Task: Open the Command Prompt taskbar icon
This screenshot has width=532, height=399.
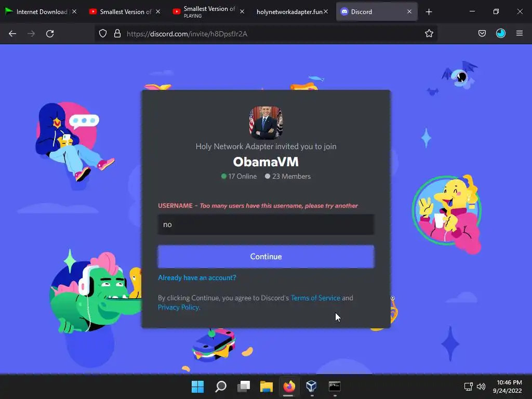Action: tap(335, 387)
